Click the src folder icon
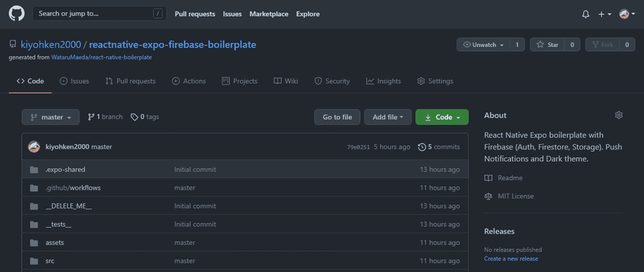The image size is (644, 272). [34, 261]
